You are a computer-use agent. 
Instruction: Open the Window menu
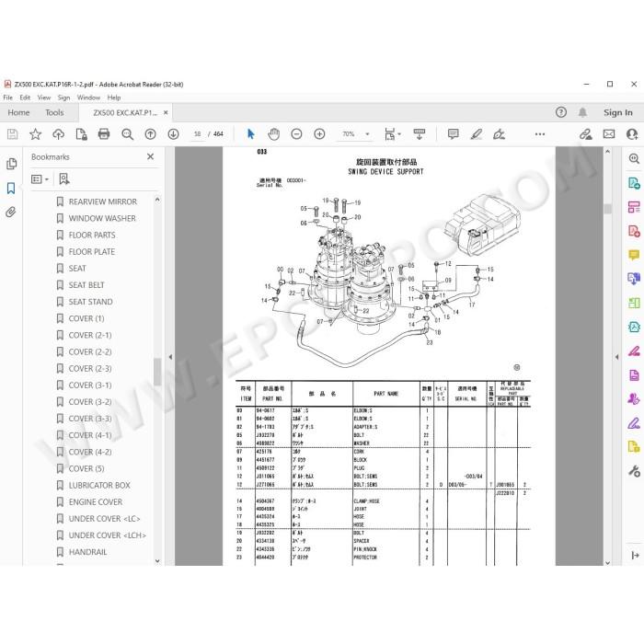pos(88,98)
